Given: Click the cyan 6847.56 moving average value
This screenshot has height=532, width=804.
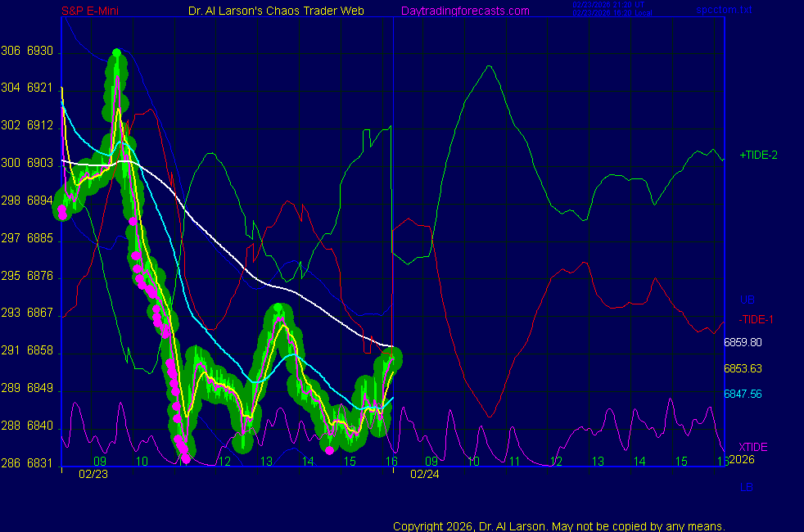Looking at the screenshot, I should pos(743,394).
